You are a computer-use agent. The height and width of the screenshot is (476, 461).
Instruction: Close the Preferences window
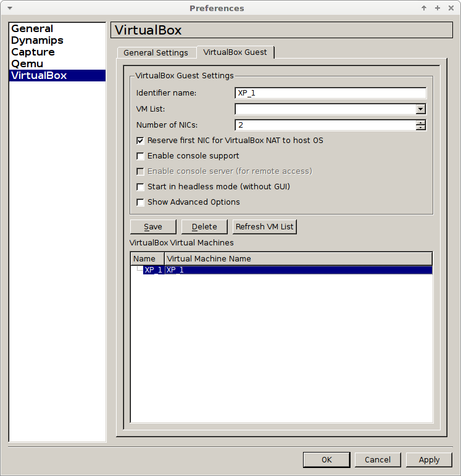(x=451, y=8)
